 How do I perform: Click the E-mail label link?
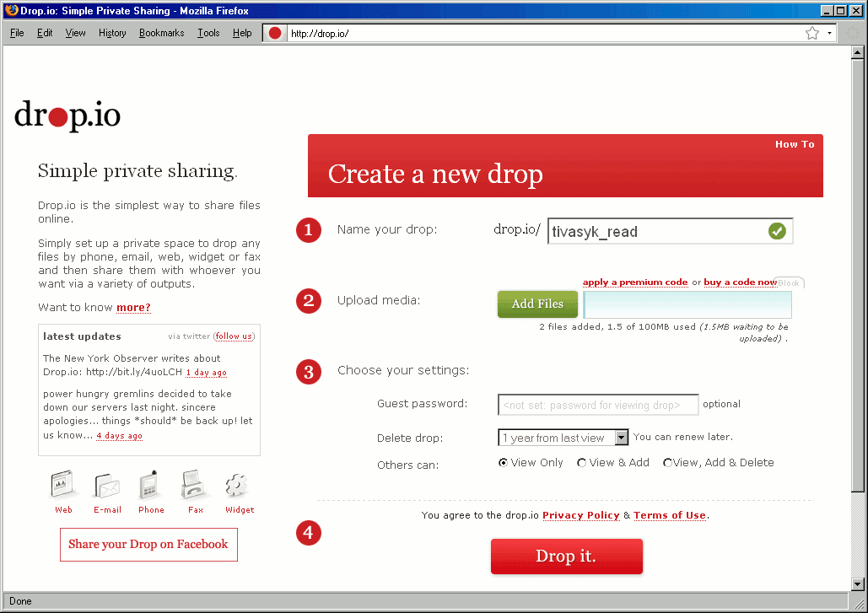tap(107, 509)
